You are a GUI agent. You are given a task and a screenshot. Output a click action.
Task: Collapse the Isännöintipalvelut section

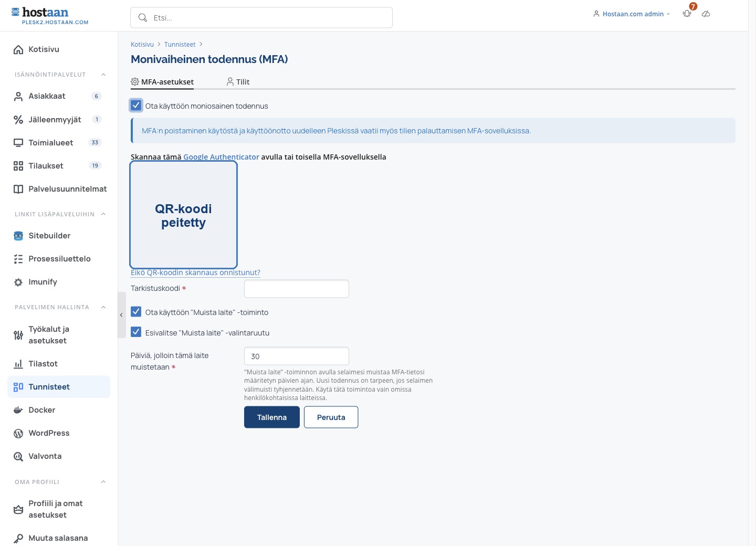coord(103,75)
